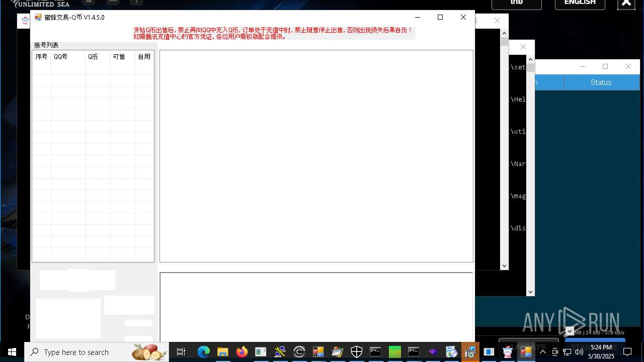This screenshot has height=362, width=644.
Task: Open the clock showing 5:24 PM
Action: pos(601,352)
